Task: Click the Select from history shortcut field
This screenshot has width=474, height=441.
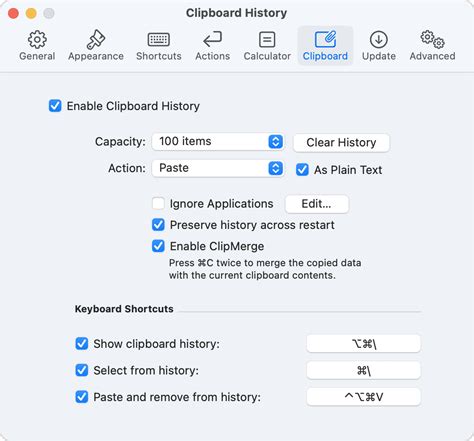Action: click(363, 370)
